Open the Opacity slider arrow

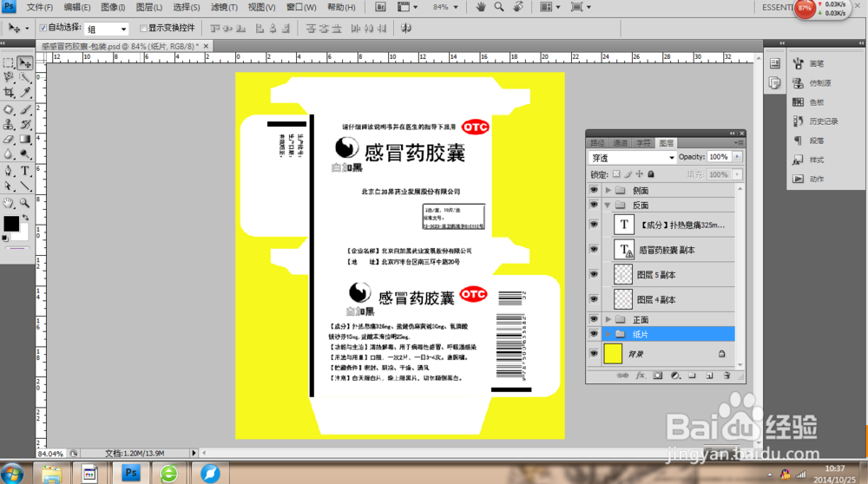coord(737,157)
